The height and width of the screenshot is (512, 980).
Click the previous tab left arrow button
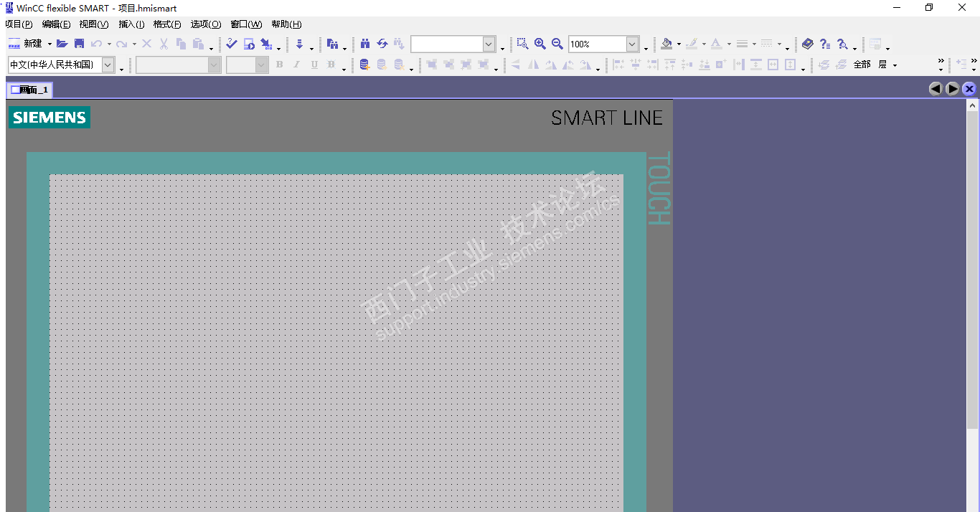click(936, 89)
